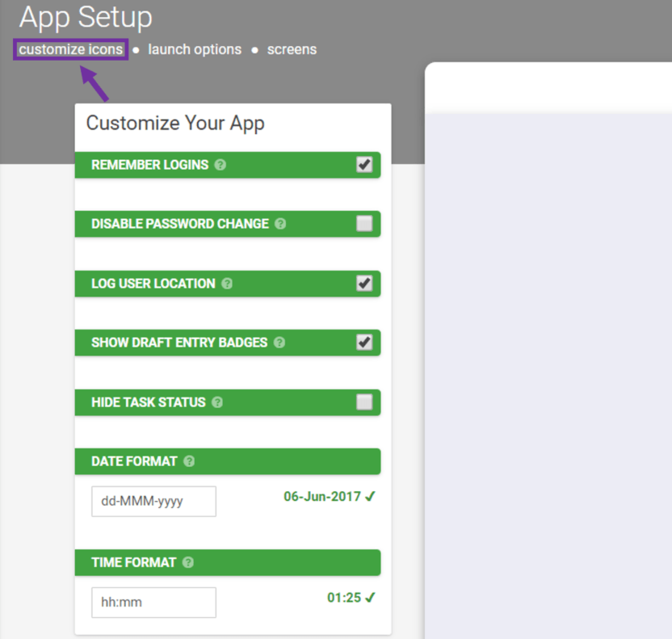Uncheck the Remember Logins checkbox
Image resolution: width=672 pixels, height=639 pixels.
click(365, 165)
